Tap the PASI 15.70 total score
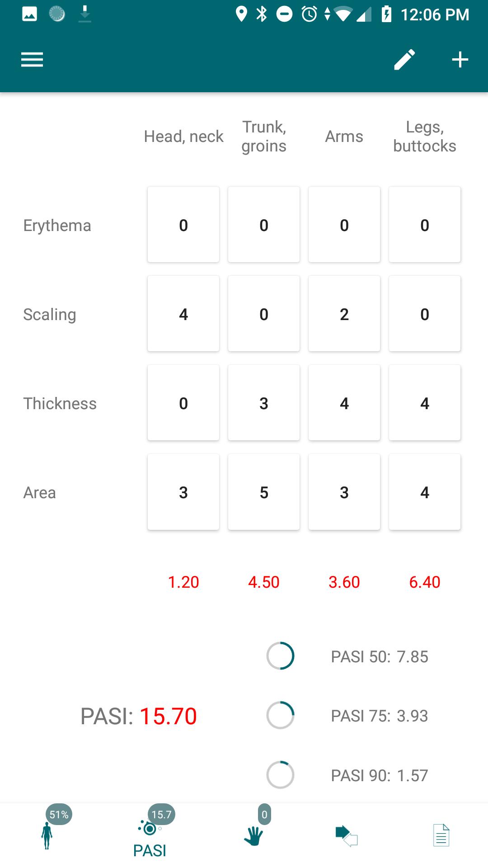This screenshot has width=488, height=868. click(139, 716)
